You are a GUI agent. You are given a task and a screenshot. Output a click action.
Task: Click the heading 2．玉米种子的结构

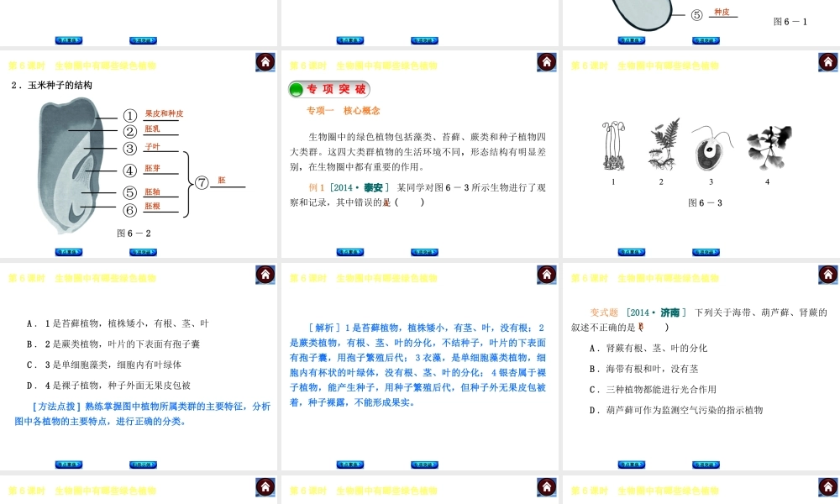pos(51,85)
